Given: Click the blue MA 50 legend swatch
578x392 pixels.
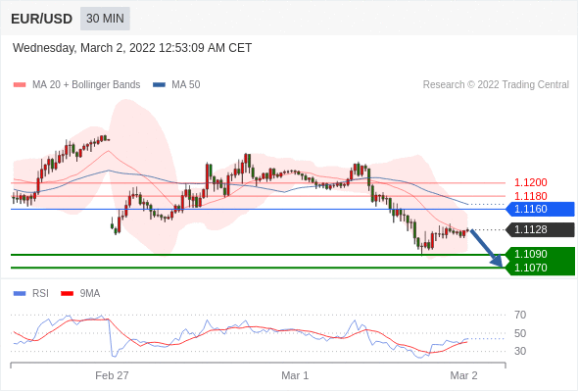Looking at the screenshot, I should (x=159, y=85).
